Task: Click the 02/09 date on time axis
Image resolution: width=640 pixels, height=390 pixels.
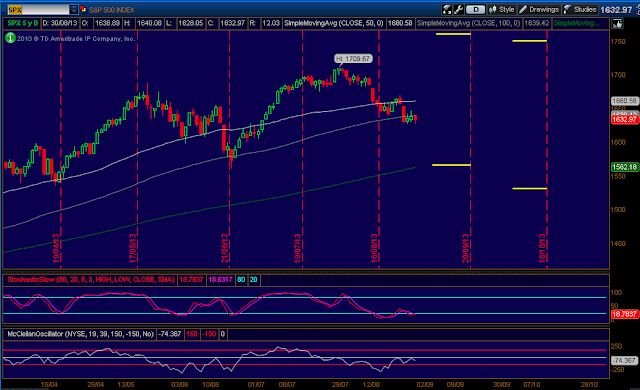Action: (425, 385)
